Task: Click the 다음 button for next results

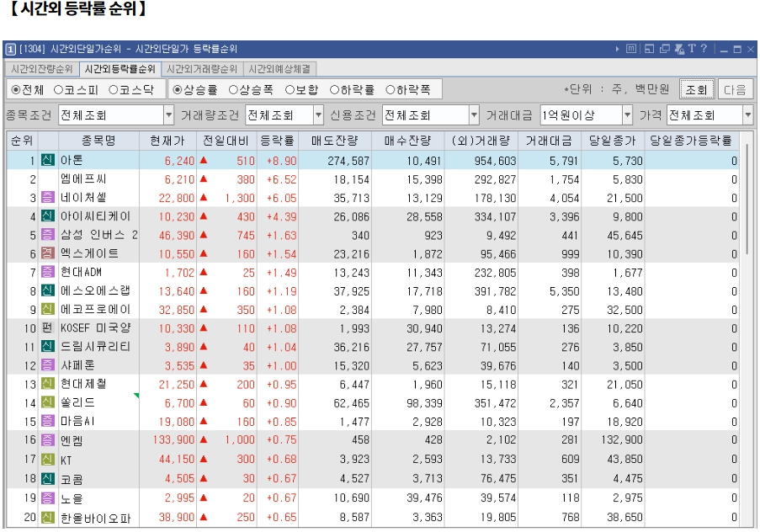Action: click(x=735, y=89)
